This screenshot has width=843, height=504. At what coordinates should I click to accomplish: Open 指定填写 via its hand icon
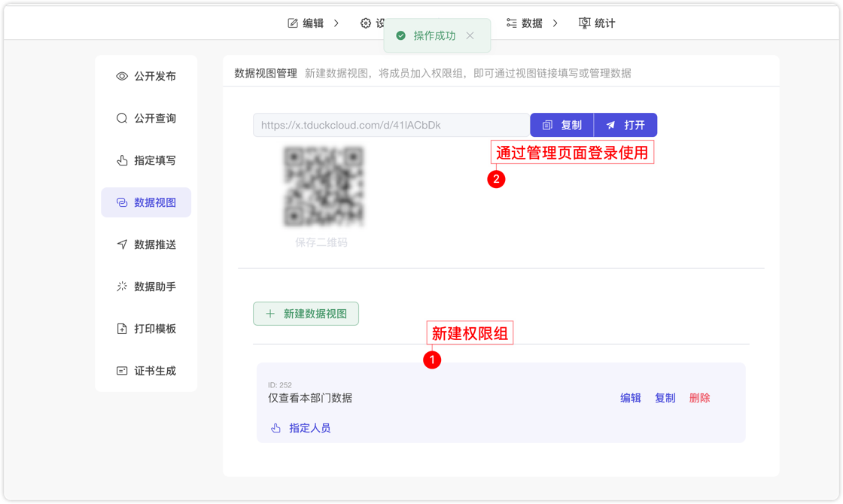[x=120, y=160]
